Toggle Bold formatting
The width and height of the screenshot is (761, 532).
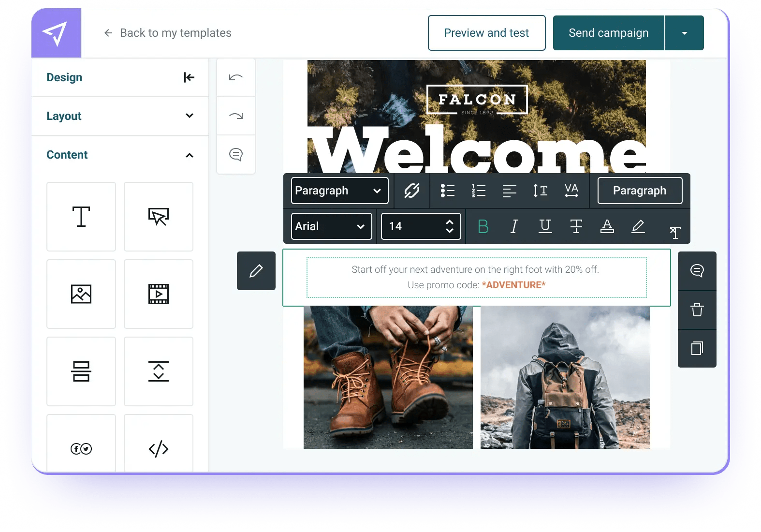coord(483,226)
